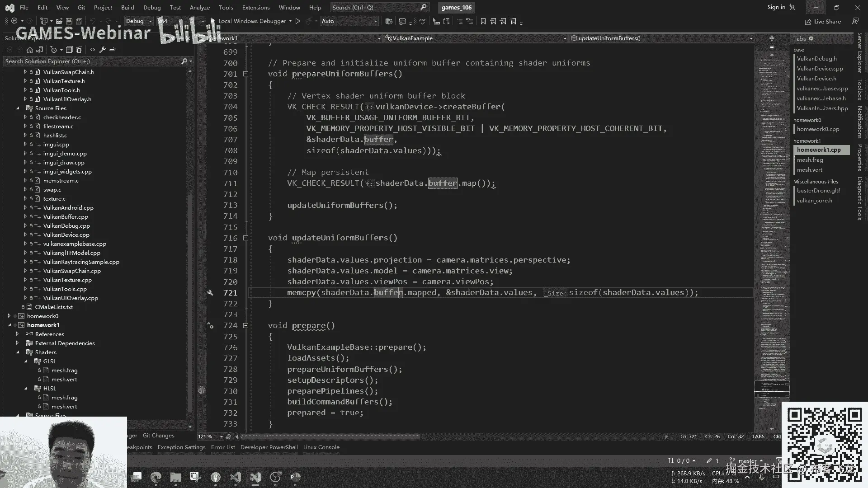The image size is (868, 488).
Task: Click the Search Solution Explorer field
Action: 90,61
